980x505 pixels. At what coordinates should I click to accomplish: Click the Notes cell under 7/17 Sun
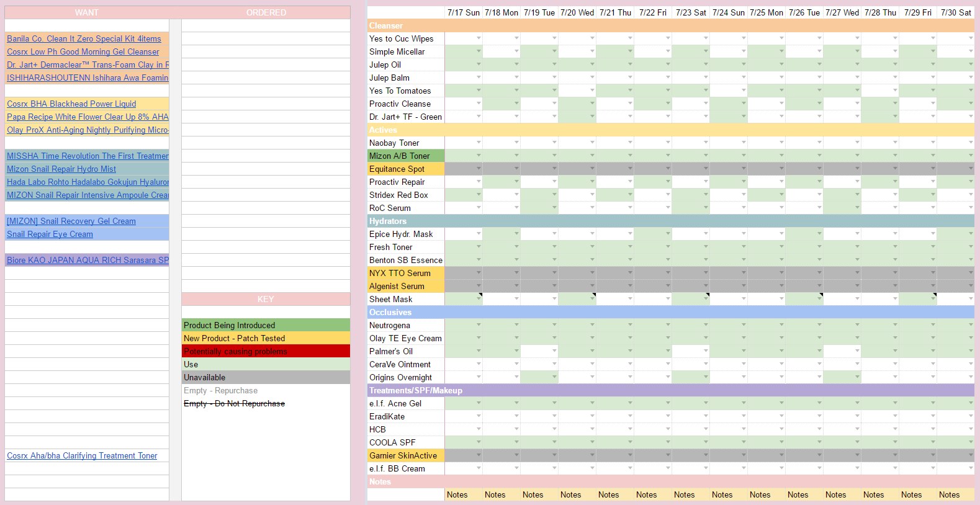464,494
